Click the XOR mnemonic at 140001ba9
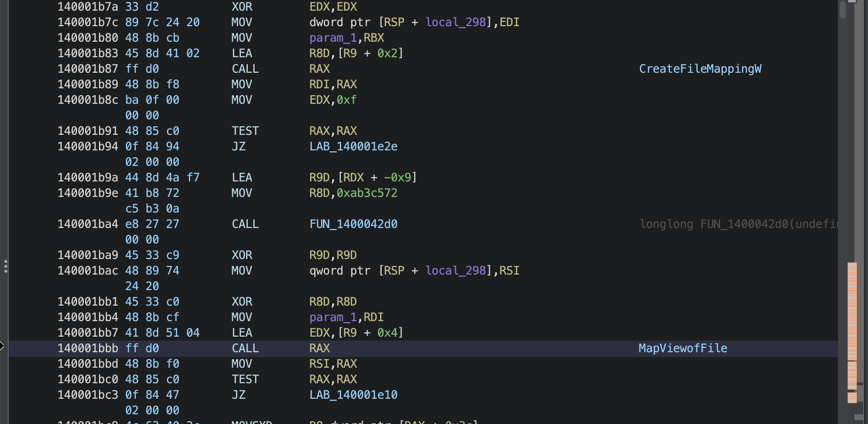 click(242, 255)
